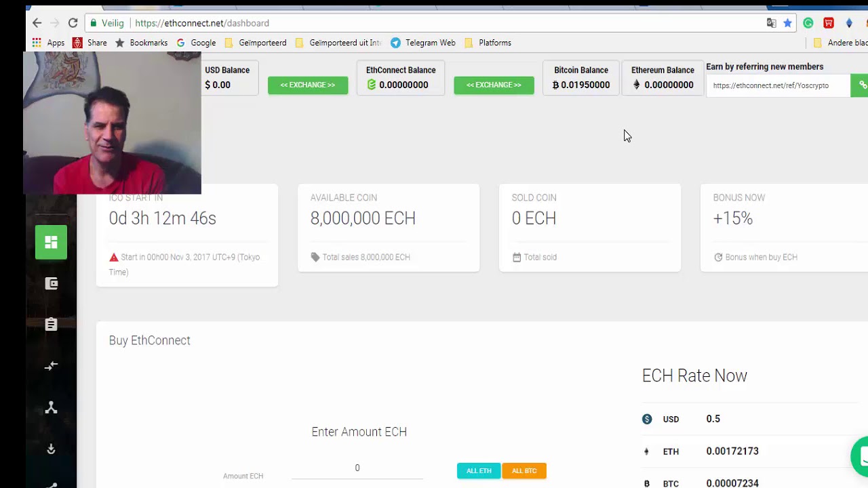Viewport: 868px width, 488px height.
Task: Click the blue bookmark star icon
Action: pyautogui.click(x=787, y=23)
